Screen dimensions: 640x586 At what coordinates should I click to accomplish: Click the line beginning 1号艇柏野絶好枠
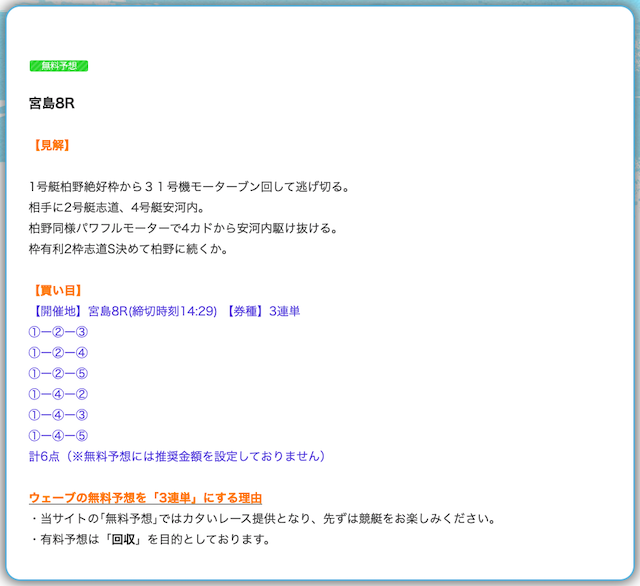[189, 187]
